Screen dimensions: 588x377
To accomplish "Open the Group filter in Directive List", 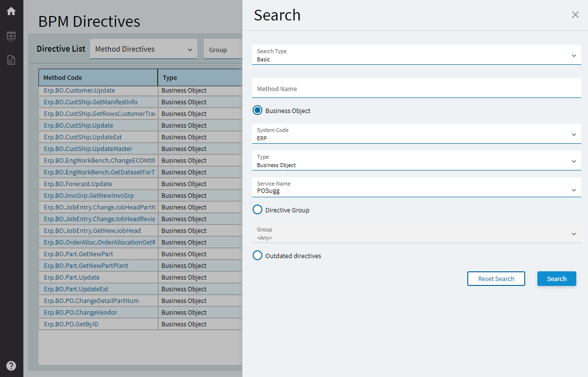I will 223,49.
